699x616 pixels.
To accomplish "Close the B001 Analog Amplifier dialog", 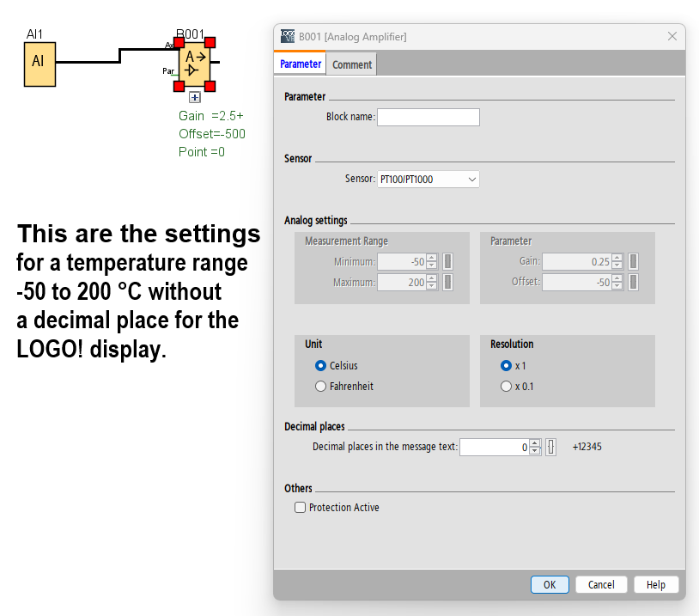I will click(672, 36).
